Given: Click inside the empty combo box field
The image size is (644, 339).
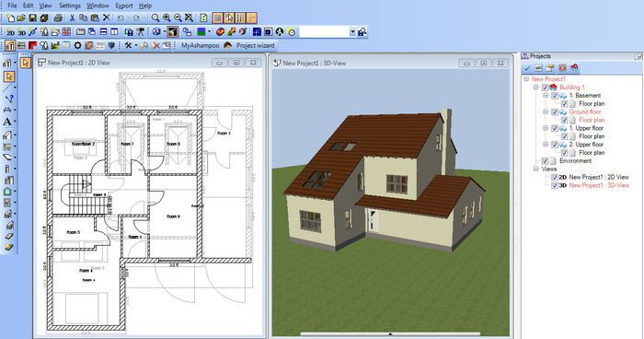Looking at the screenshot, I should click(x=324, y=32).
